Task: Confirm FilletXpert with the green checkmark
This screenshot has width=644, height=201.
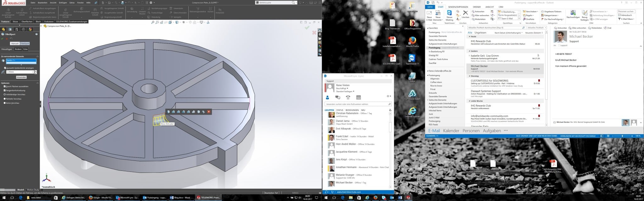Action: coord(2,39)
